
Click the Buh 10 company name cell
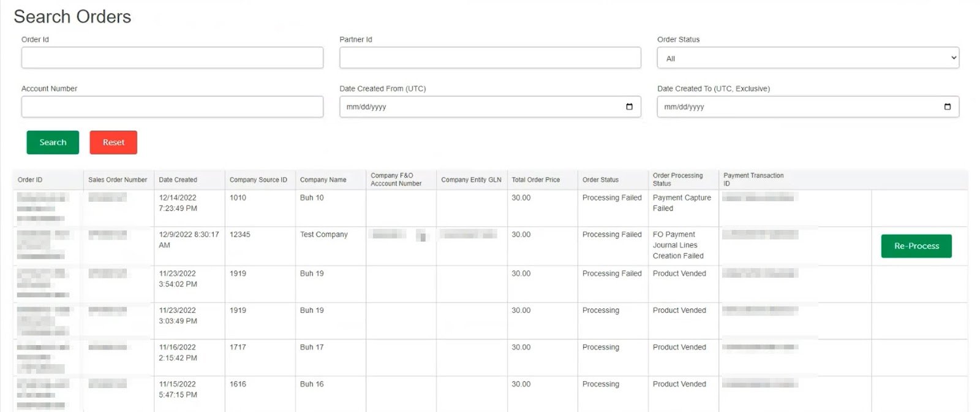(312, 198)
